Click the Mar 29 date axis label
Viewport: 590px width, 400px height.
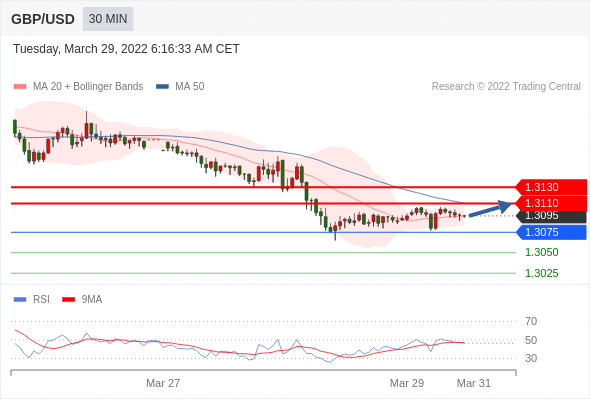tap(407, 383)
